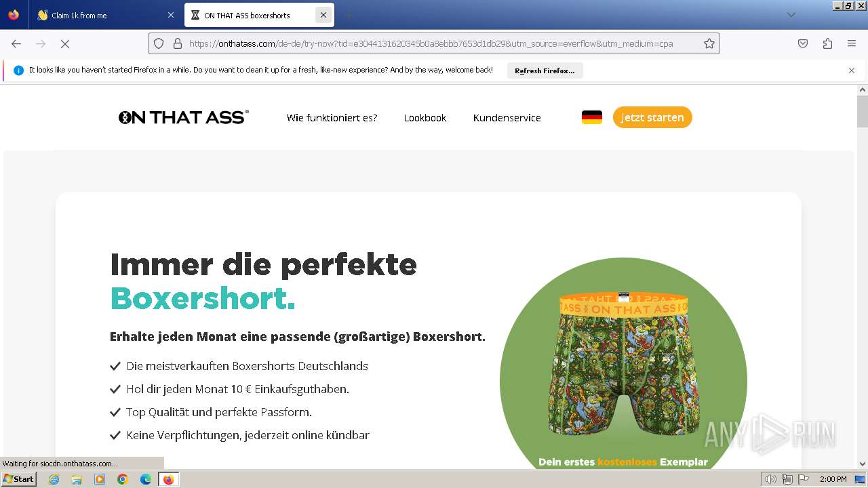
Task: Click 'Dein erstes kostenloses Exemplar' caption
Action: pyautogui.click(x=623, y=462)
